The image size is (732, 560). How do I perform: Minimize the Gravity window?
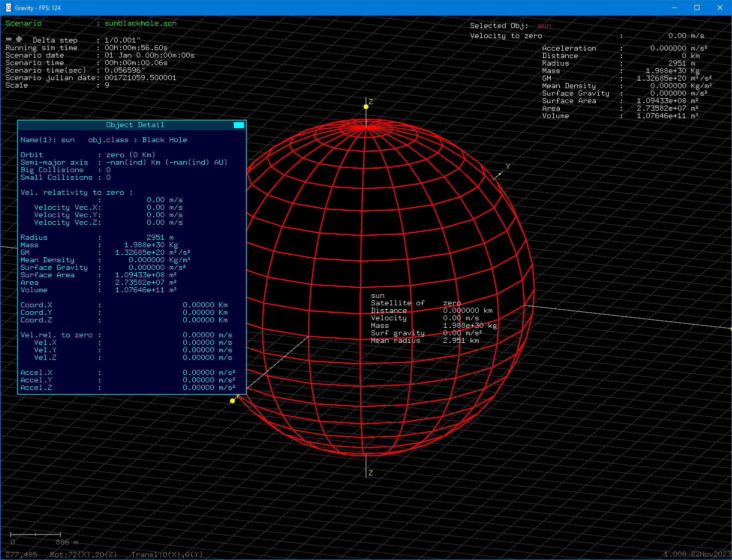click(x=673, y=8)
